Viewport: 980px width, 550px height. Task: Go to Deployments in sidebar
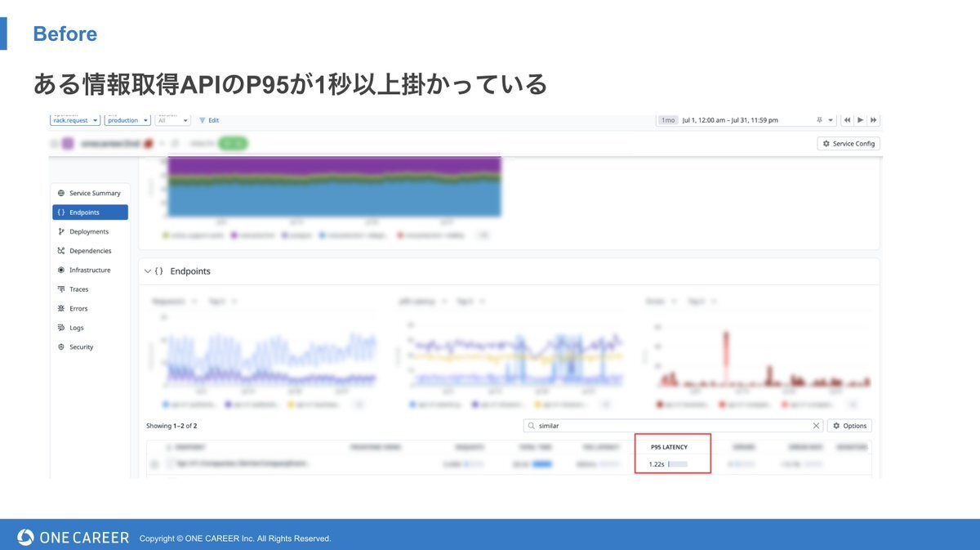click(90, 231)
